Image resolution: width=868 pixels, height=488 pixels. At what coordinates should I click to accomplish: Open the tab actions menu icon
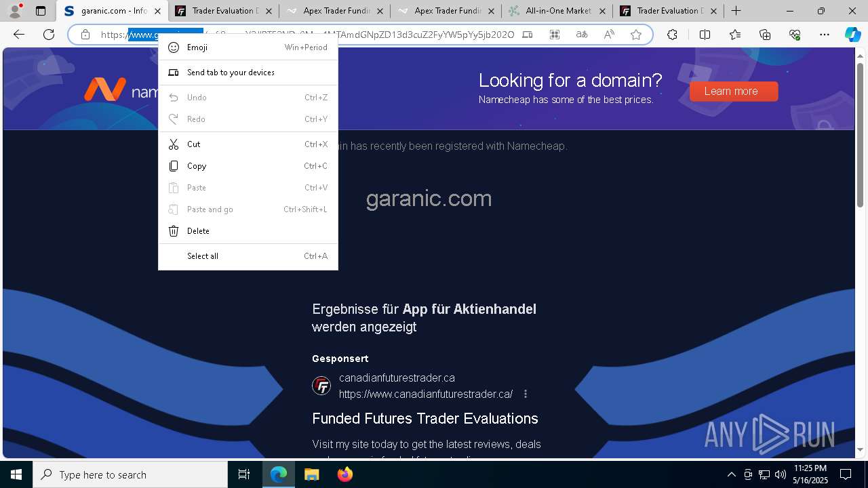click(x=41, y=11)
